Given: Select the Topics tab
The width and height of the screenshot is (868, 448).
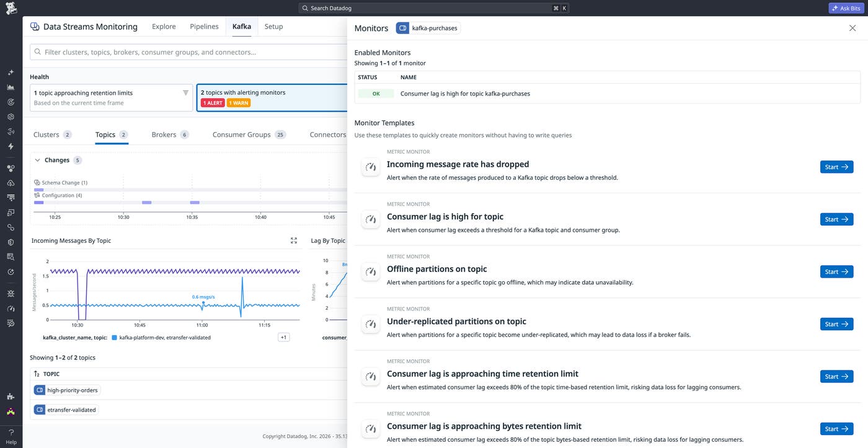Looking at the screenshot, I should (x=112, y=134).
